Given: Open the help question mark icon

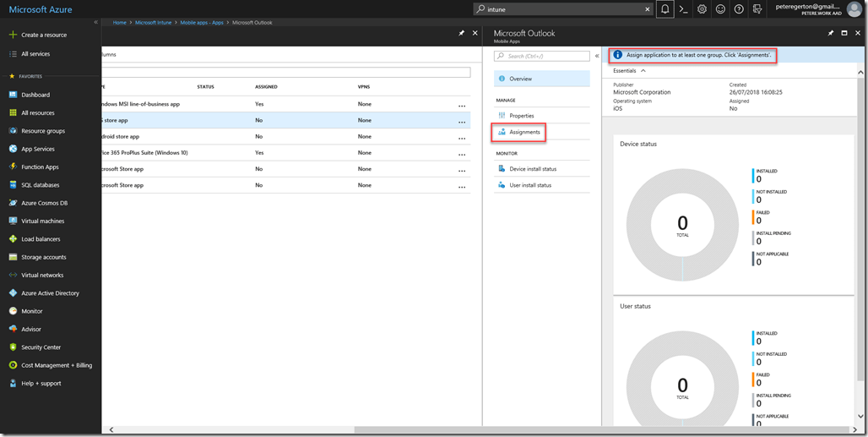Looking at the screenshot, I should 739,9.
